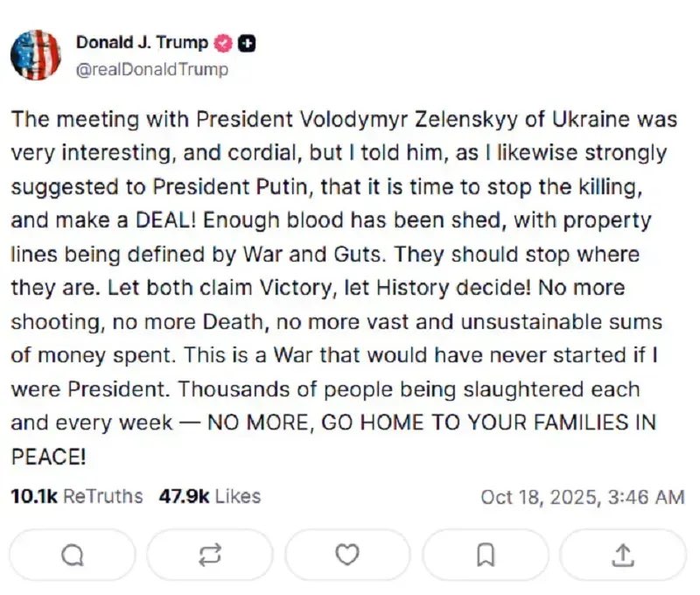Select the word PEACE at the post end
This screenshot has height=595, width=700.
click(x=40, y=456)
